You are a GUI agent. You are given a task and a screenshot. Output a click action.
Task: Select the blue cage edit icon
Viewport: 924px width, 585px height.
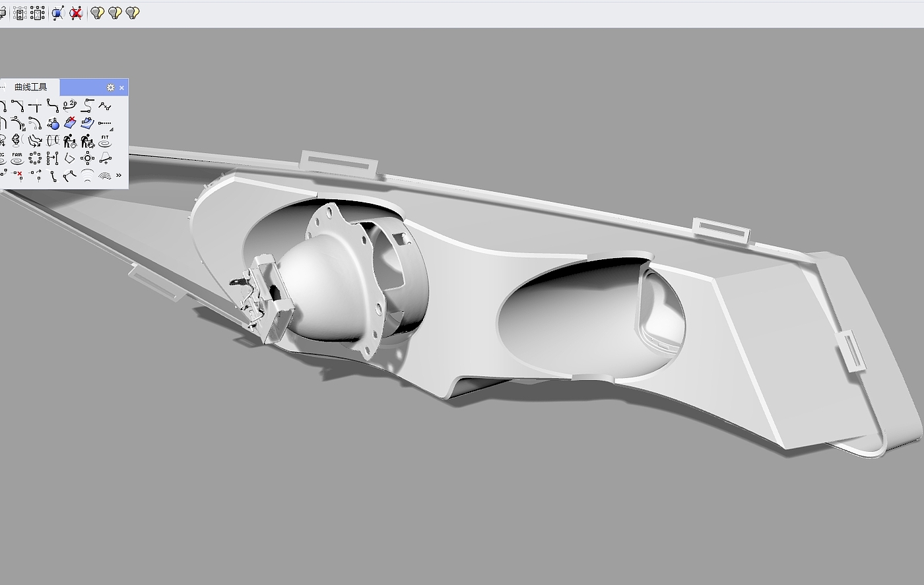[x=58, y=13]
